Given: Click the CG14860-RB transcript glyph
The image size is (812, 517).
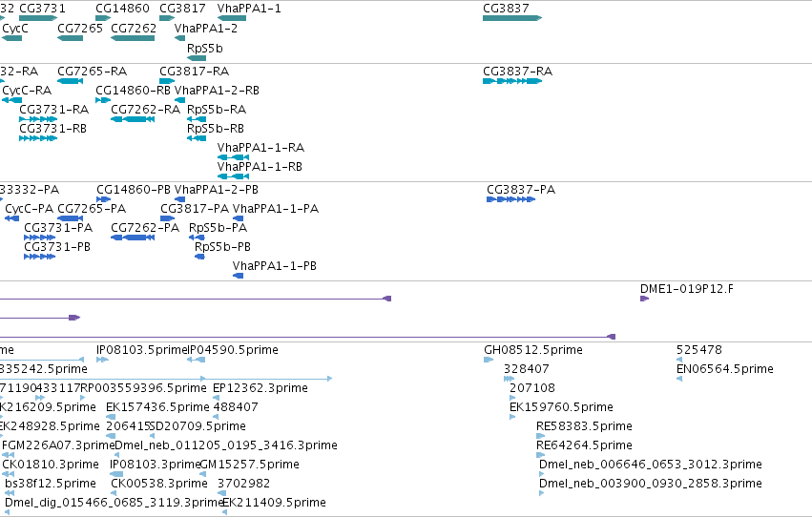Looking at the screenshot, I should pos(103,100).
